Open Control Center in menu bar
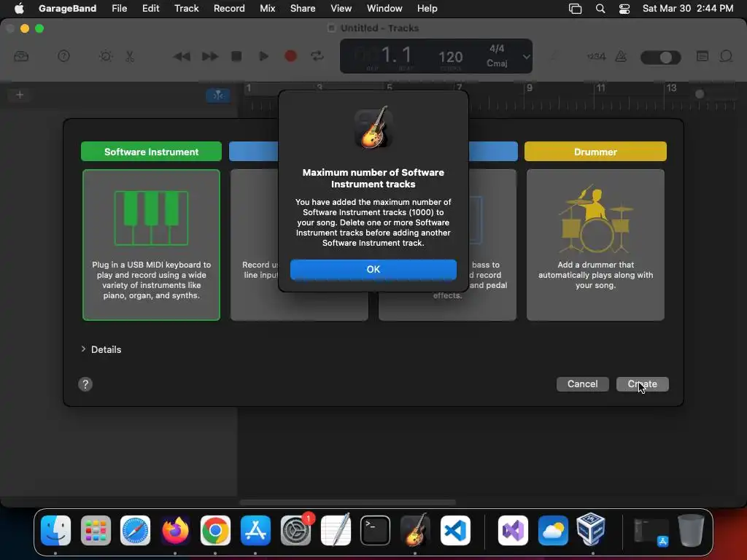The width and height of the screenshot is (747, 560). tap(624, 9)
